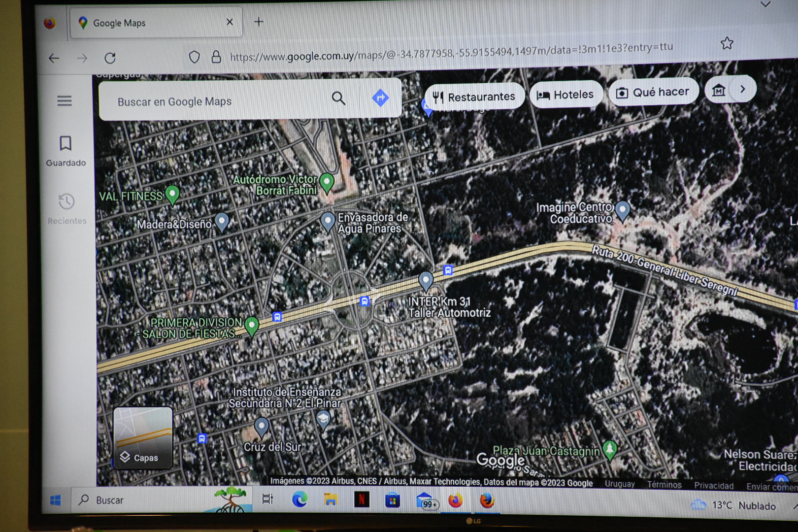This screenshot has width=798, height=532.
Task: Close the Google Maps tab
Action: (x=230, y=22)
